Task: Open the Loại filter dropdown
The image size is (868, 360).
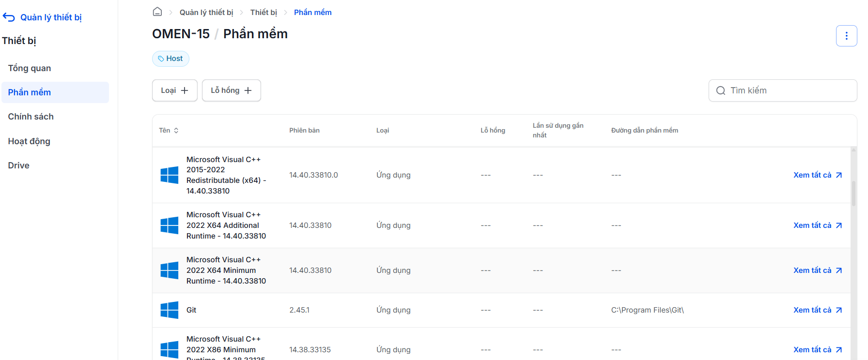Action: [175, 90]
